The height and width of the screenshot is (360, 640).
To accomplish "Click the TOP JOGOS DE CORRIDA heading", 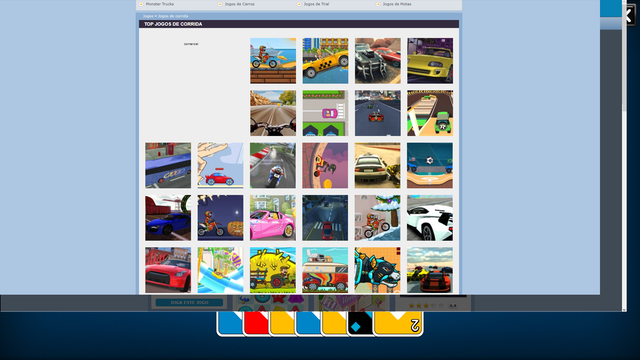I will pos(173,24).
